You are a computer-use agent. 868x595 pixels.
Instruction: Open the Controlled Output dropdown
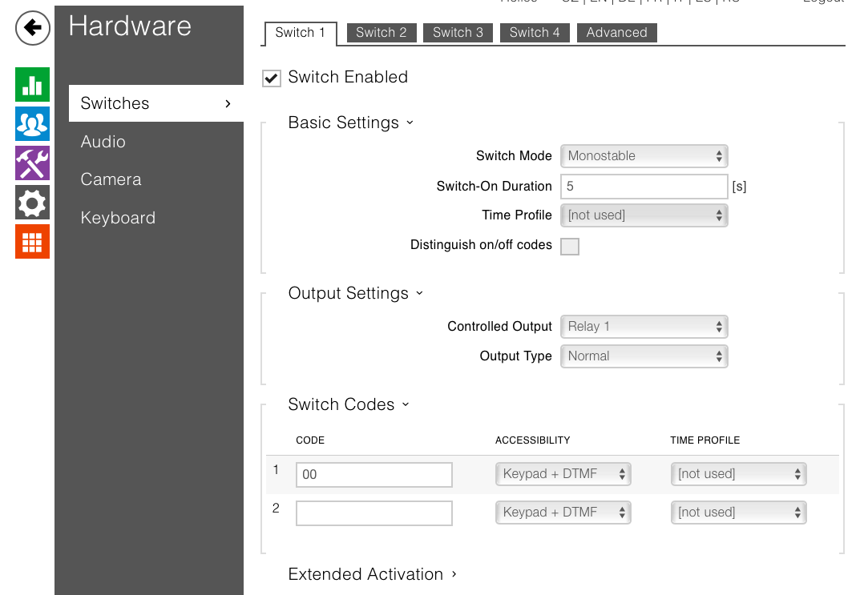tap(644, 327)
